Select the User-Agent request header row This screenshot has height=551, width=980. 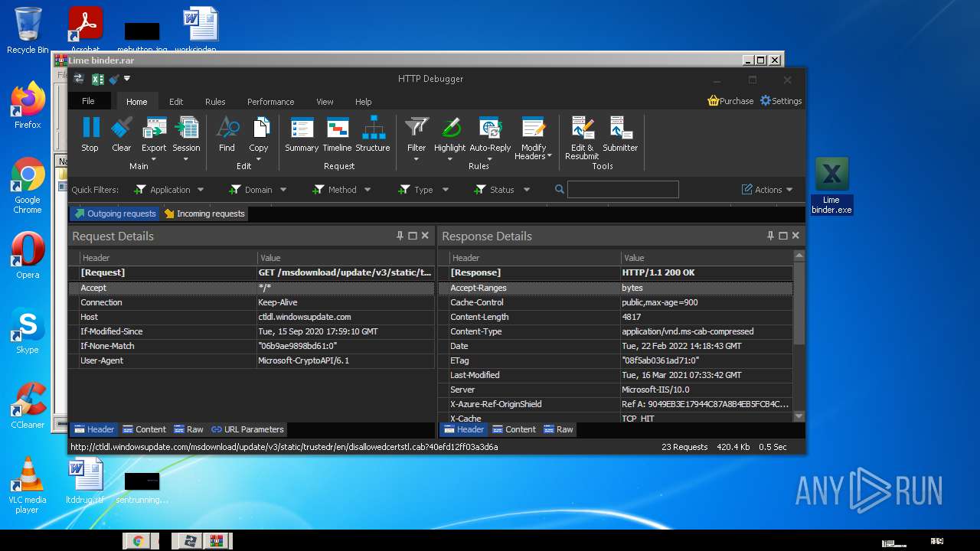click(252, 360)
